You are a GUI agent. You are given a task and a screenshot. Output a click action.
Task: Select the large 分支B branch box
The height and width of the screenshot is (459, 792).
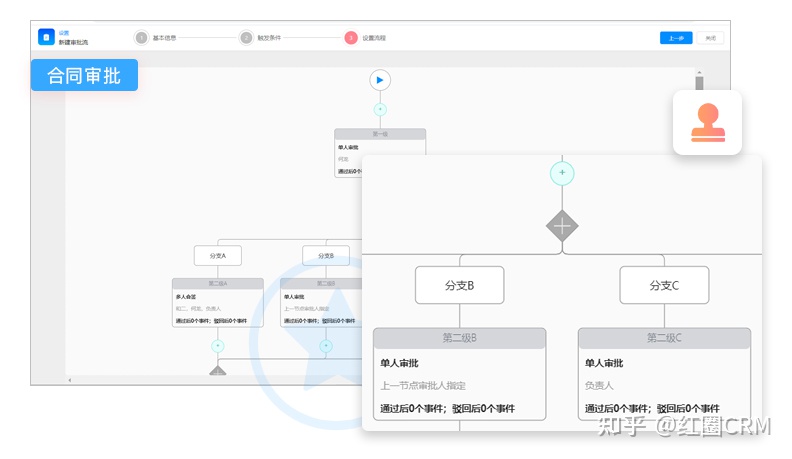click(x=459, y=285)
